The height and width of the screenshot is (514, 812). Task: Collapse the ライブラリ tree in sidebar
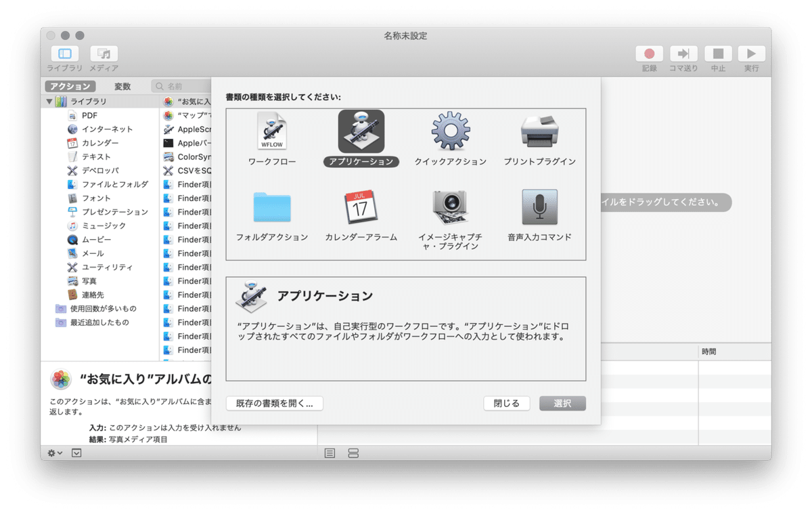point(49,101)
